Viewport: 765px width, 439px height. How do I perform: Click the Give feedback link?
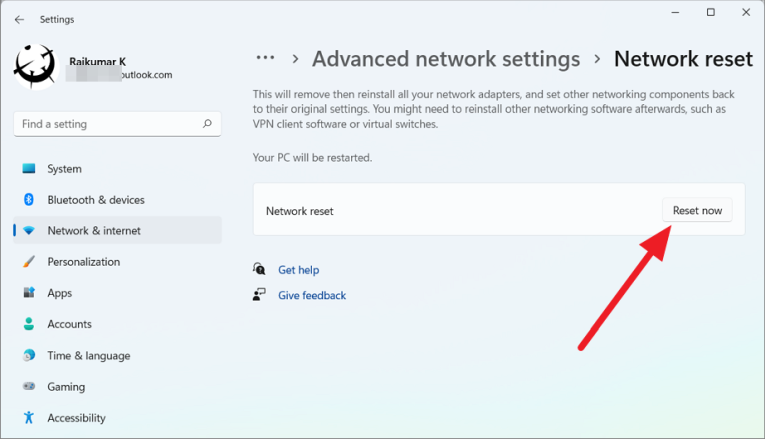point(312,295)
